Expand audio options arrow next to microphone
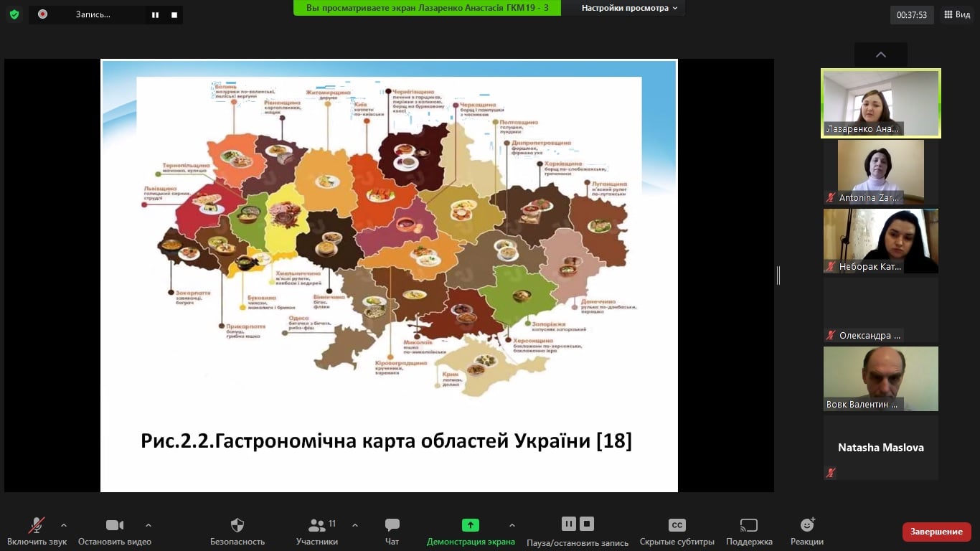 (x=64, y=525)
